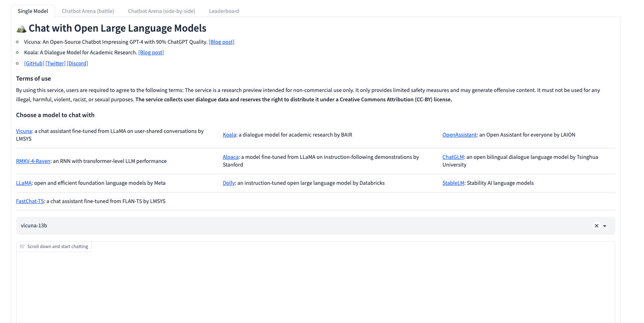This screenshot has height=323, width=644.
Task: Clear the vicuna-13b model selection
Action: point(596,226)
